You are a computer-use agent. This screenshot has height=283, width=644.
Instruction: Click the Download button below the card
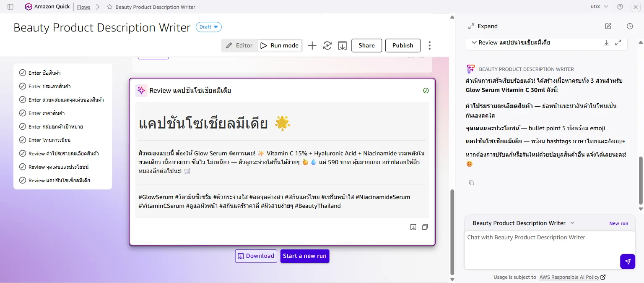(x=256, y=256)
